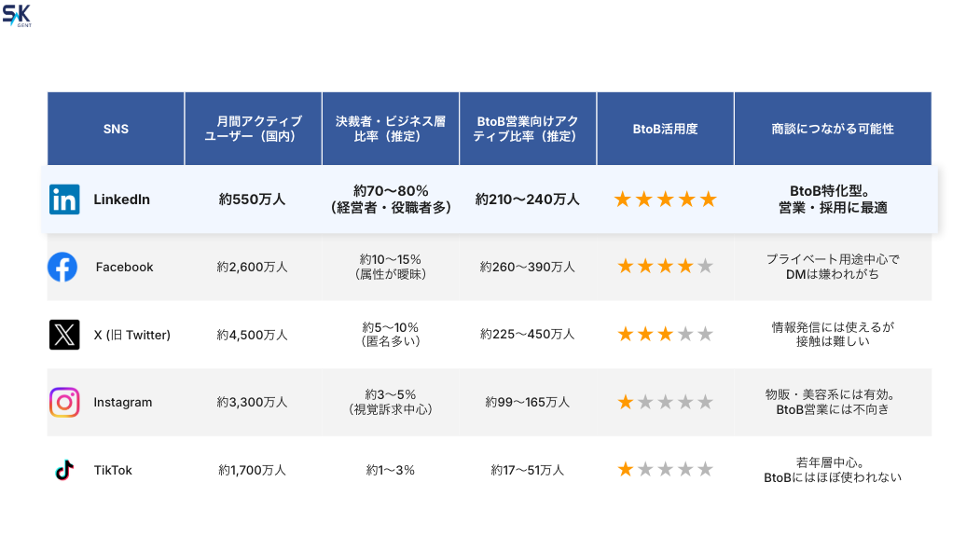Image resolution: width=980 pixels, height=551 pixels.
Task: Click TikTok's one-star rating
Action: tap(665, 470)
